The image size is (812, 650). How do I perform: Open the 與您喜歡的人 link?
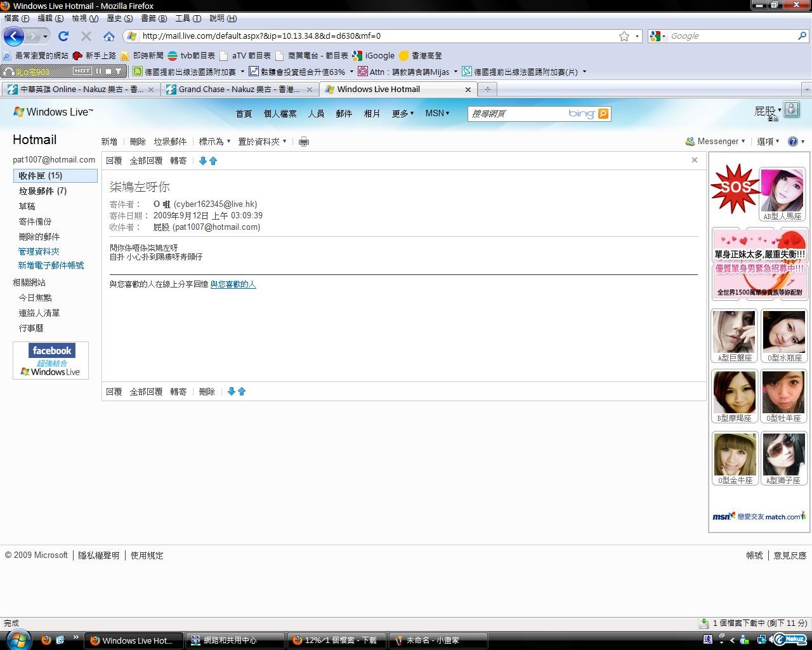coord(233,284)
